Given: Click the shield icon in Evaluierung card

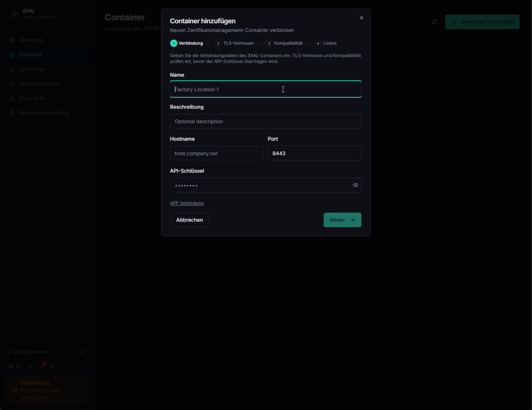Looking at the screenshot, I should tap(15, 390).
